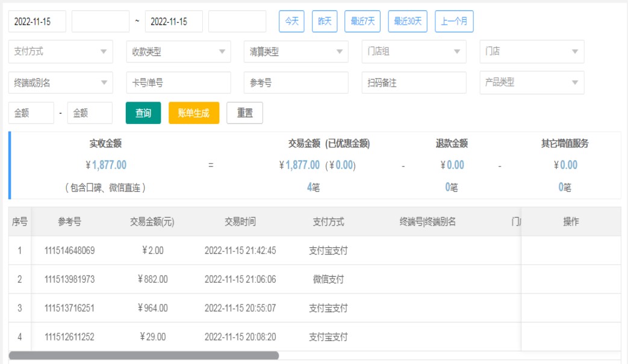Click the 扫码备注 text field

pos(414,82)
